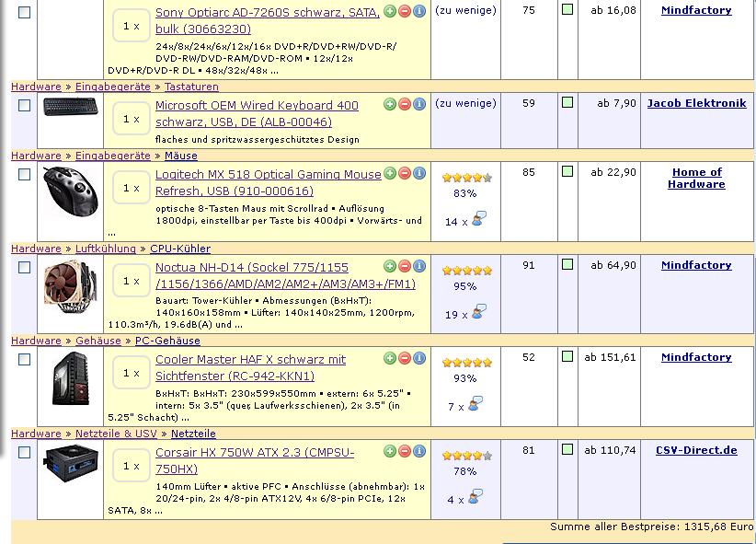Toggle the green box beside price 16,08
The width and height of the screenshot is (756, 544).
pyautogui.click(x=567, y=9)
